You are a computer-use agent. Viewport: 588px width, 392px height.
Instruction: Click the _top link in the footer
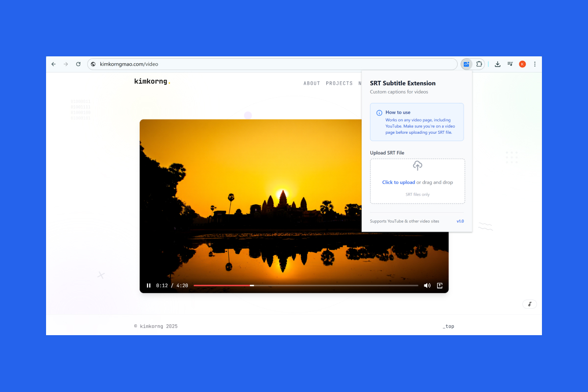448,326
